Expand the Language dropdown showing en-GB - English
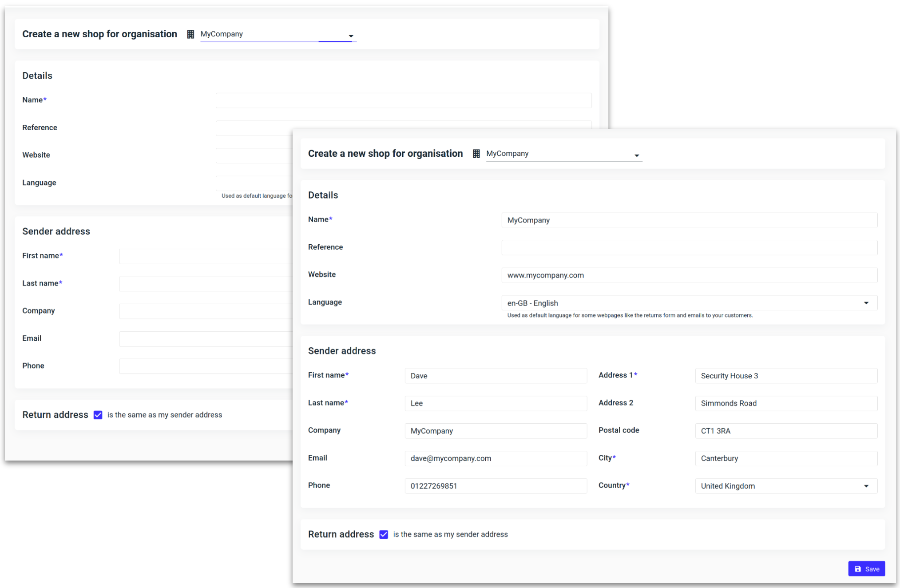This screenshot has width=900, height=588. coord(689,303)
